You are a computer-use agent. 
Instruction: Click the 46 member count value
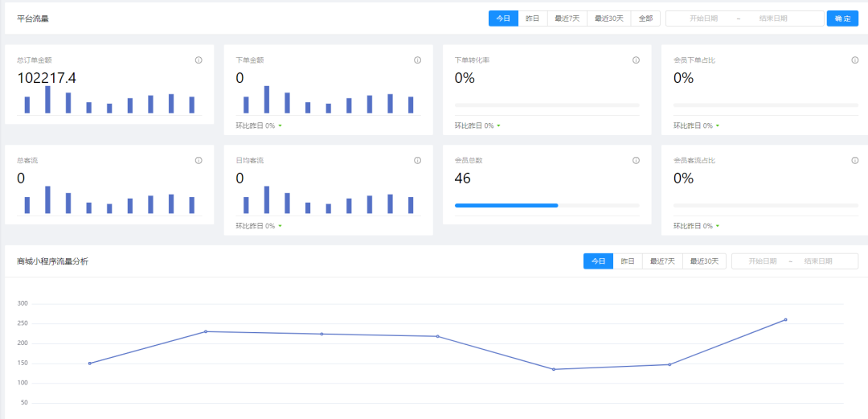coord(462,179)
